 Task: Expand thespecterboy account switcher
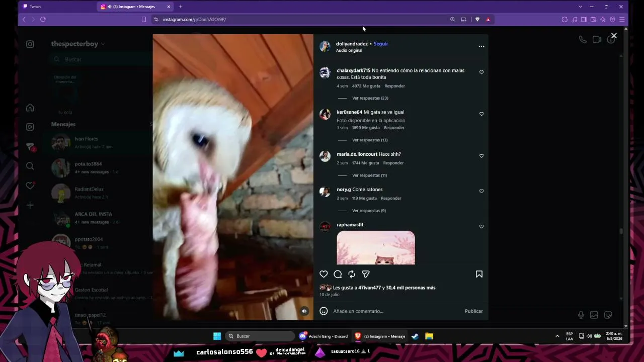point(77,44)
